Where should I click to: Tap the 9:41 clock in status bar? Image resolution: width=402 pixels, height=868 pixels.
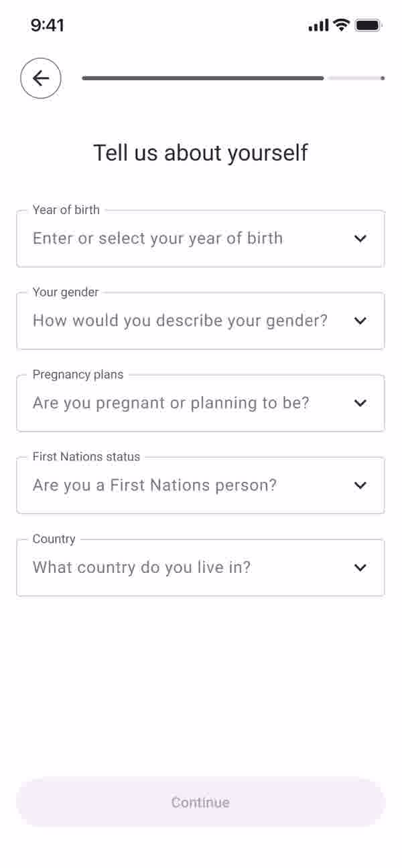[47, 25]
